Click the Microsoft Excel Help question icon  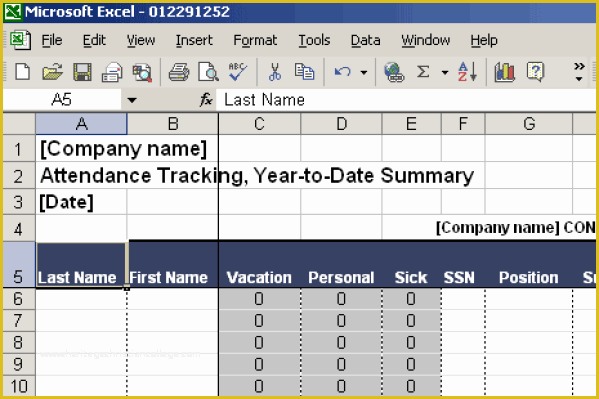[x=535, y=71]
